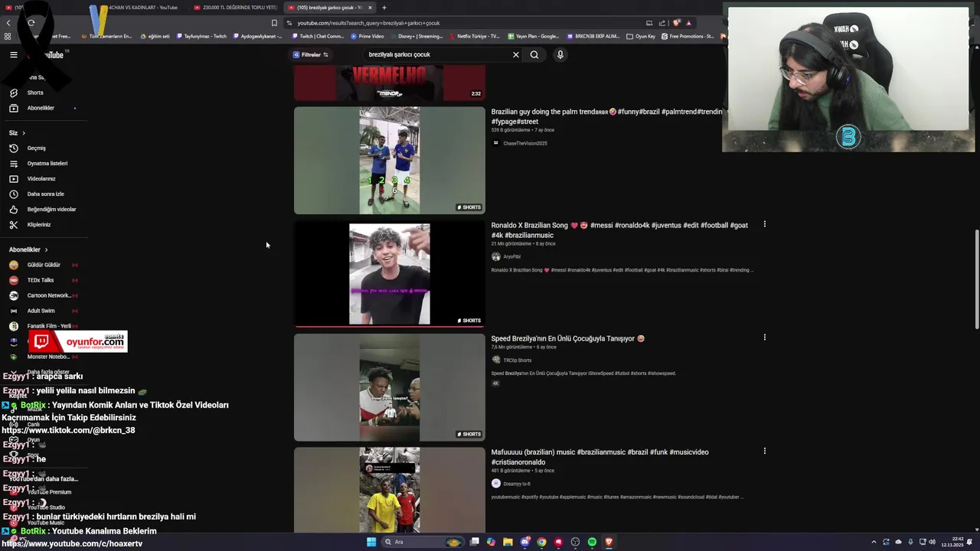This screenshot has height=551, width=980.
Task: Open Netflix Türkiye bookmark
Action: [474, 36]
